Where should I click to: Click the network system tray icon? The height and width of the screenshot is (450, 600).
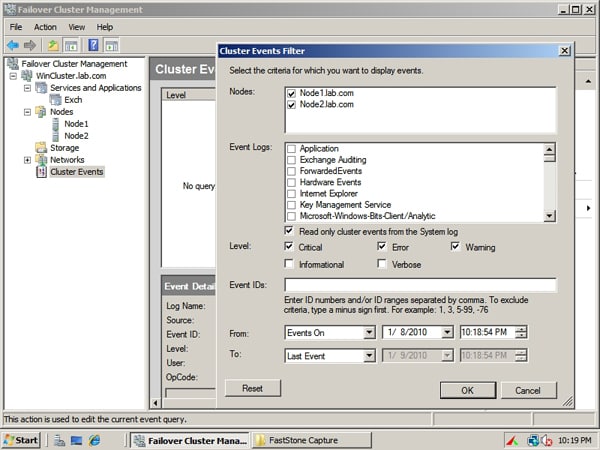[533, 441]
